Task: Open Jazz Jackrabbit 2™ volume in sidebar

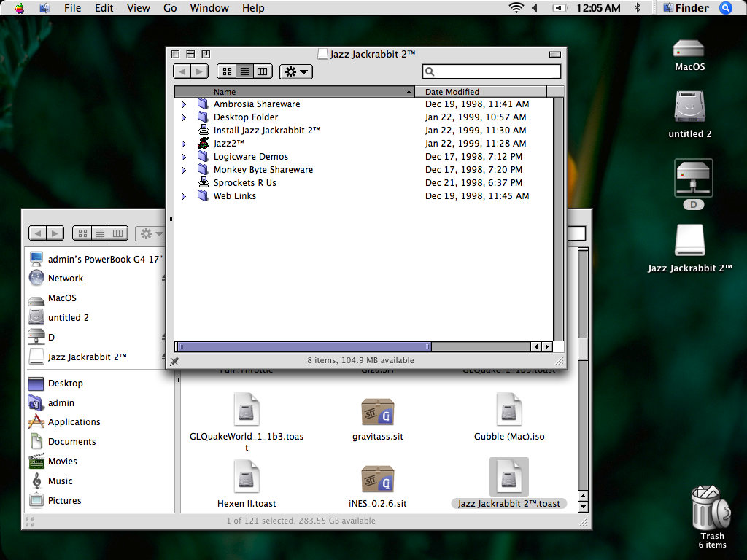Action: click(x=77, y=357)
